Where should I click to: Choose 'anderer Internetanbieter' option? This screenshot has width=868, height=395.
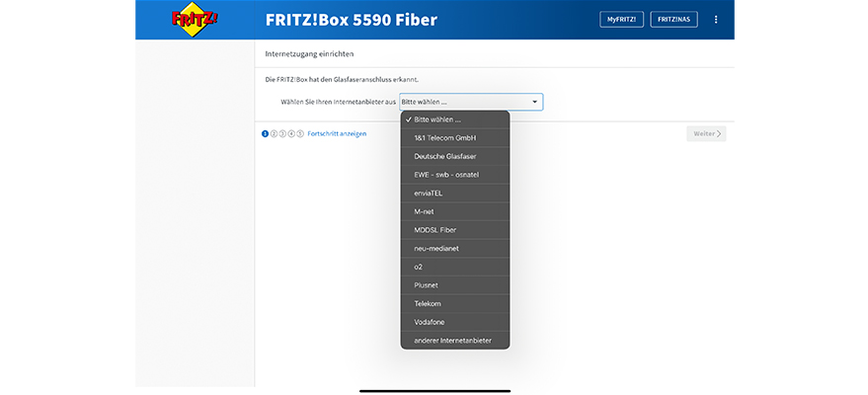454,341
